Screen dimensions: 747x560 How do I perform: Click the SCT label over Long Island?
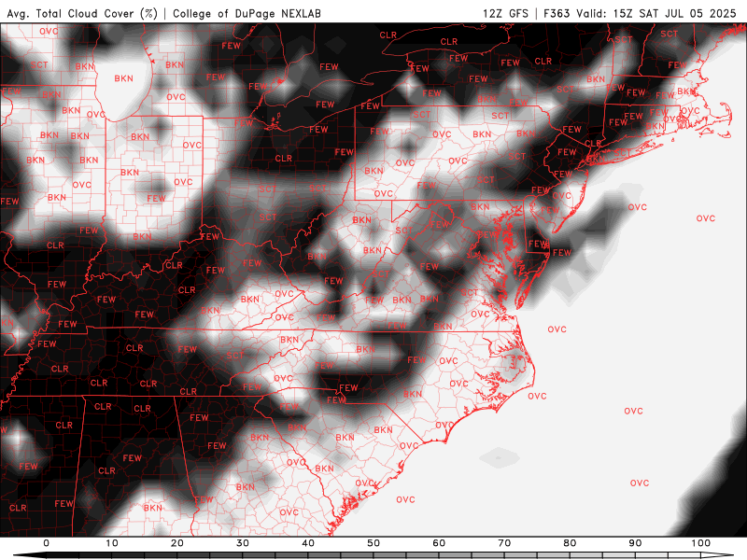click(622, 152)
